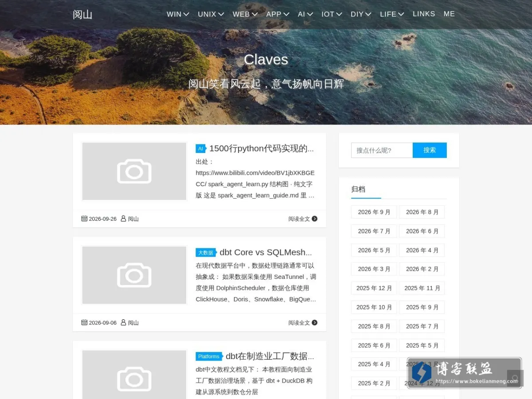Click author icon in the 2026-09-06 post footer

123,322
